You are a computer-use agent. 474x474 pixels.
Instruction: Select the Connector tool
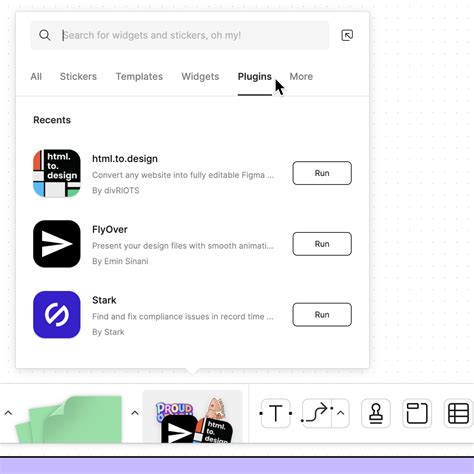coord(317,413)
